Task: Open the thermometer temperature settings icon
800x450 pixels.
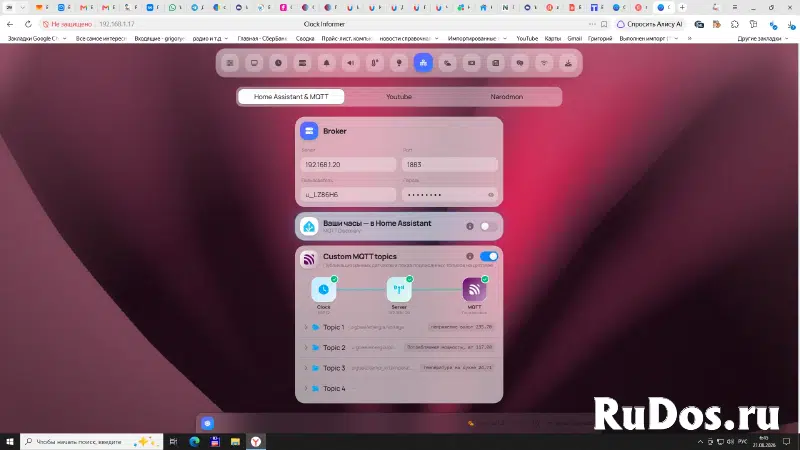Action: [x=375, y=63]
